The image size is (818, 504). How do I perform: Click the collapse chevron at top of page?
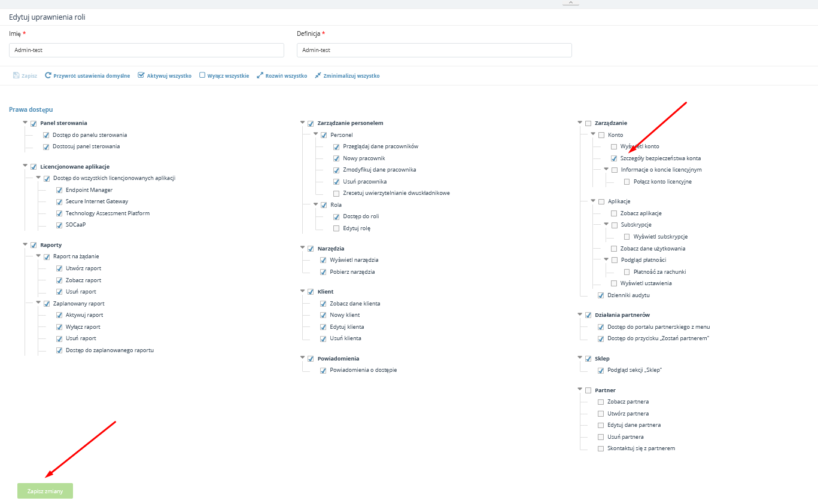click(571, 2)
